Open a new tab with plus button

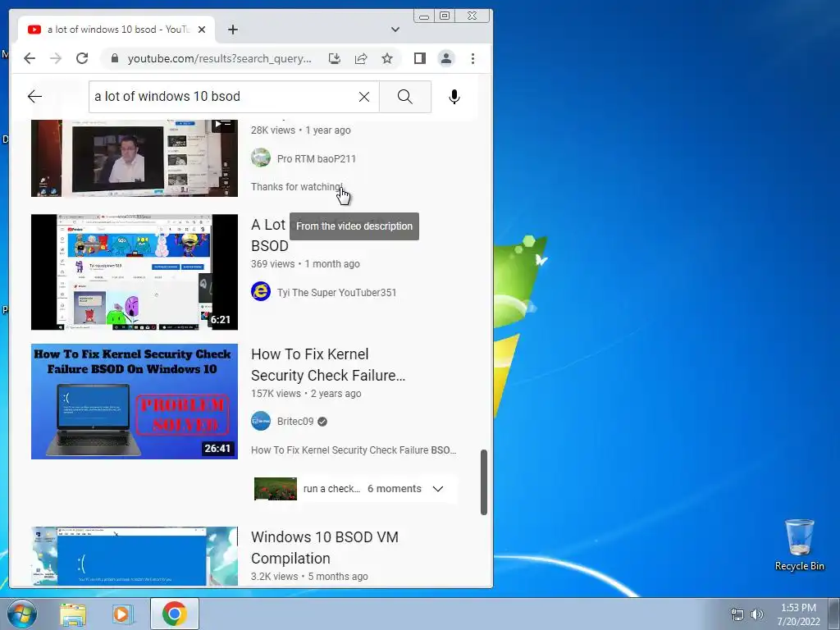click(x=232, y=30)
